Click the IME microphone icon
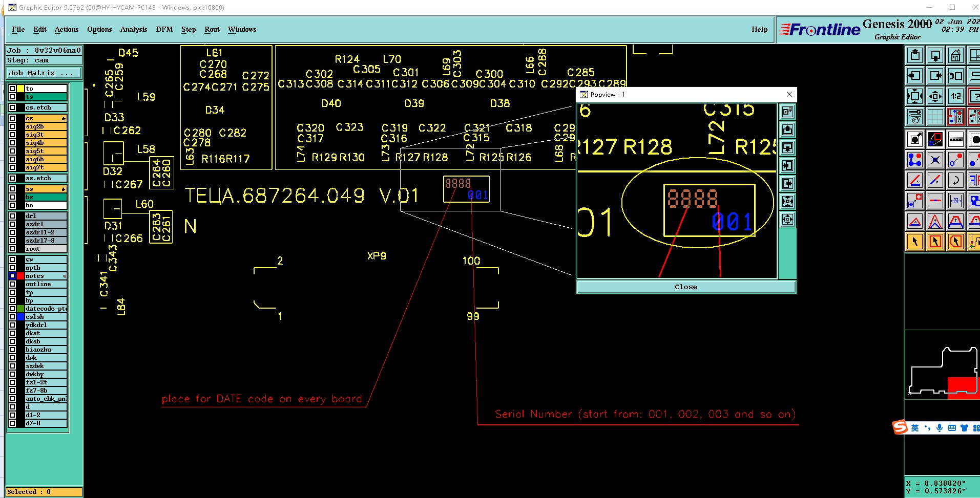980x498 pixels. pos(940,428)
